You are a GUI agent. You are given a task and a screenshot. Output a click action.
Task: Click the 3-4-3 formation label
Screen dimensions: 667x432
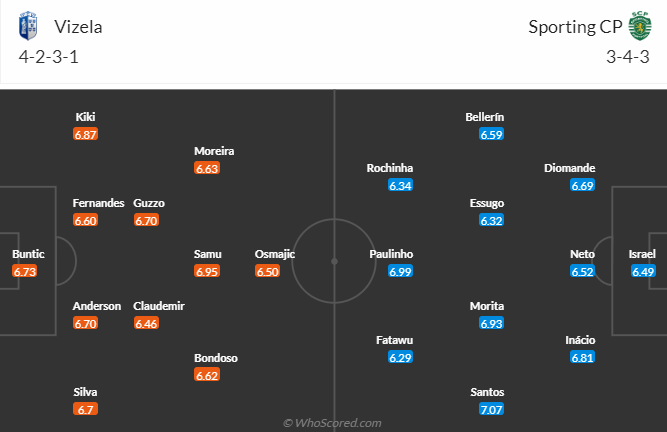coord(628,57)
